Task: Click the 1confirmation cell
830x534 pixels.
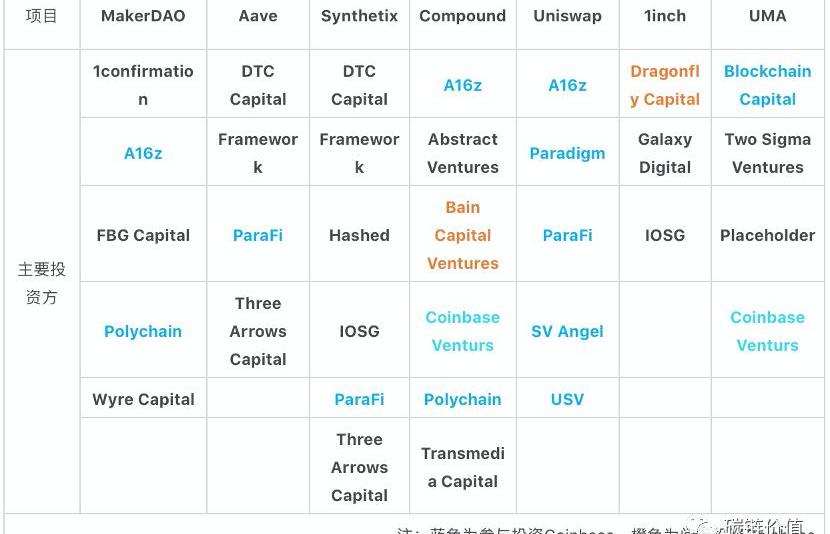Action: pos(143,85)
